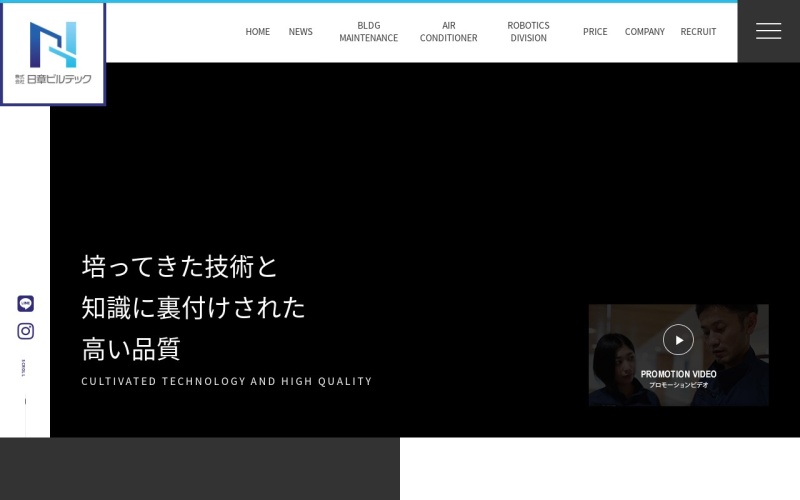Image resolution: width=800 pixels, height=500 pixels.
Task: Click the scroll indicator line below SCROLL
Action: (x=25, y=402)
